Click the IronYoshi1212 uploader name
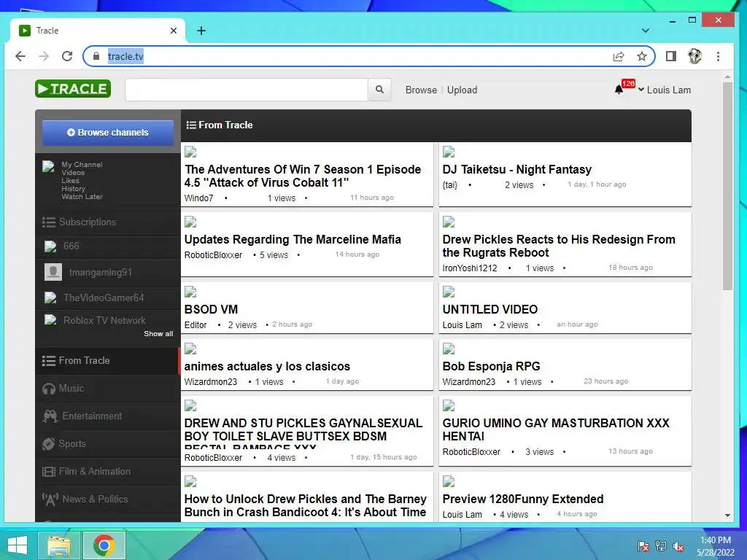 [x=470, y=268]
